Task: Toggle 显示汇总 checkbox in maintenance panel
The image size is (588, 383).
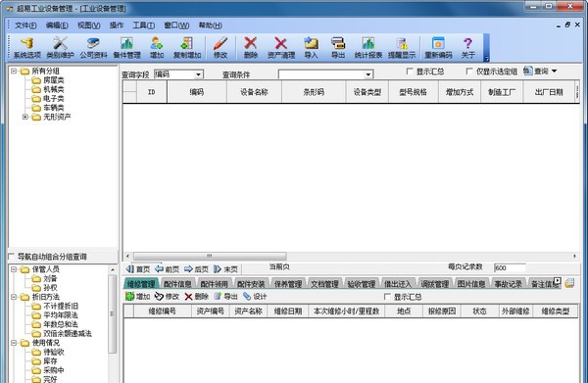Action: [x=387, y=297]
